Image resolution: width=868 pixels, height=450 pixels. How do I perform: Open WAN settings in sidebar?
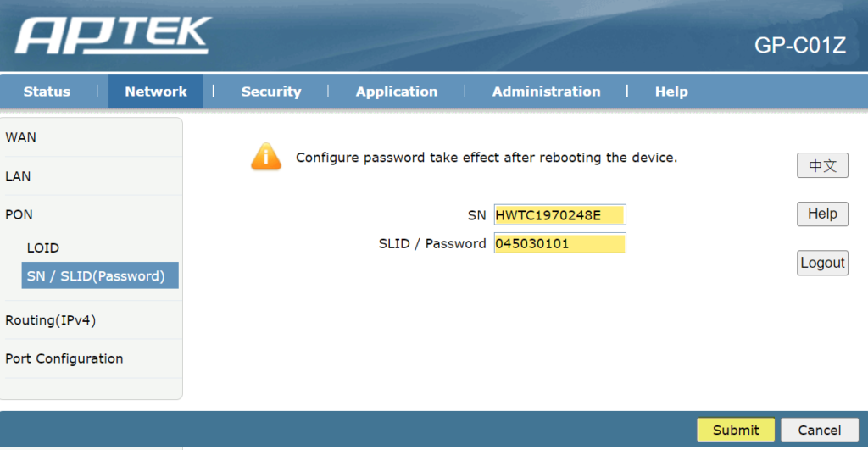tap(21, 137)
